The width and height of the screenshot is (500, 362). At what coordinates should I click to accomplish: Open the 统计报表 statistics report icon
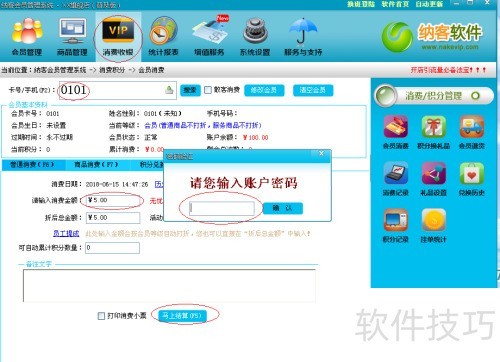(163, 36)
